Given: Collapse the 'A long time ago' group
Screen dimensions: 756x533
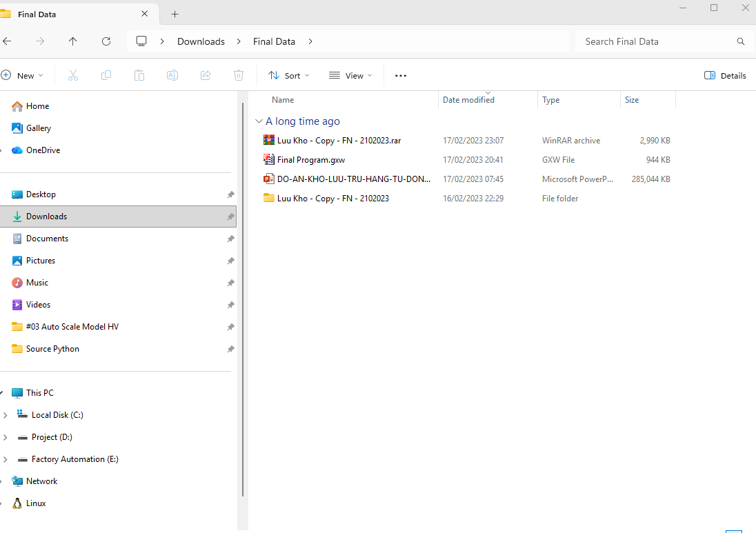Looking at the screenshot, I should tap(259, 121).
